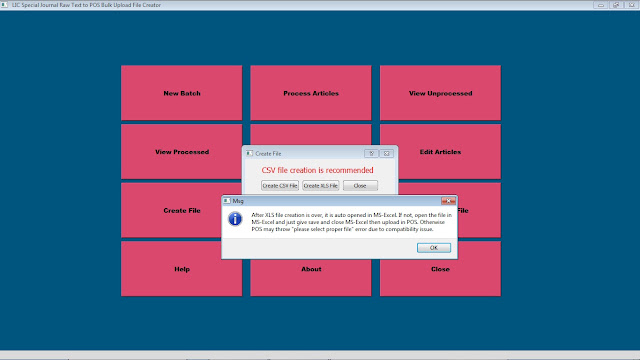The image size is (640, 360).
Task: Select the Process Articles tile
Action: click(x=311, y=93)
